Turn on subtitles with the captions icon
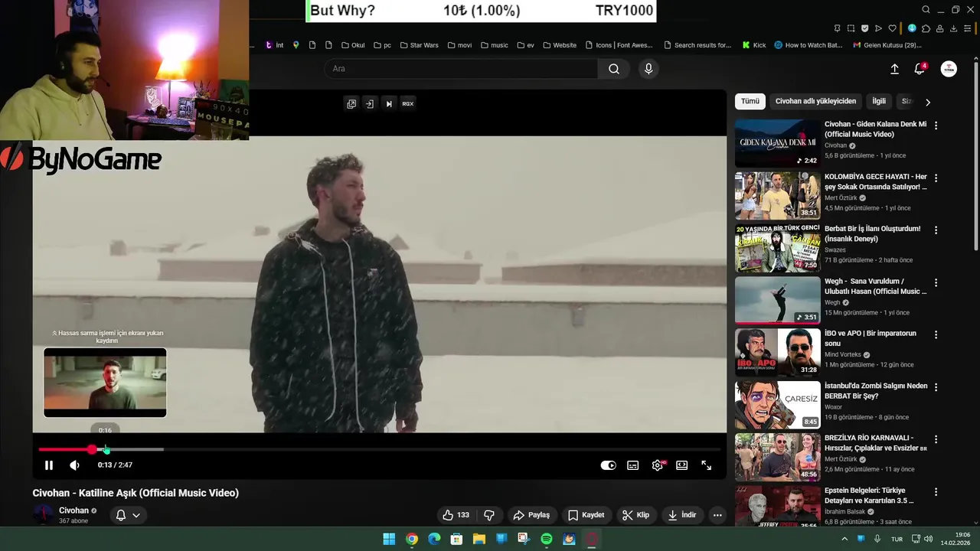The width and height of the screenshot is (980, 551). point(633,465)
